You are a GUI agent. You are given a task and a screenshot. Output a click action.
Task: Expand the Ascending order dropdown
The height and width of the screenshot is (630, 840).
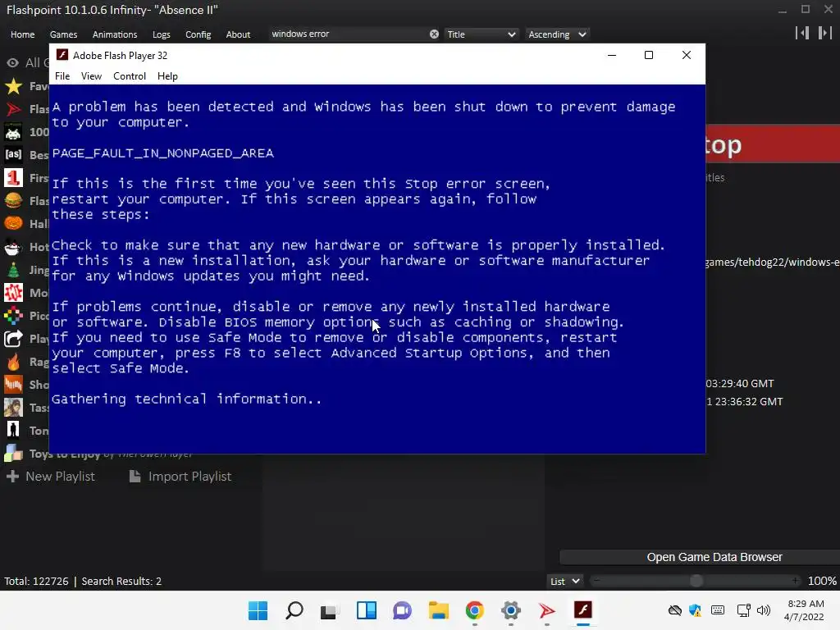(x=557, y=34)
